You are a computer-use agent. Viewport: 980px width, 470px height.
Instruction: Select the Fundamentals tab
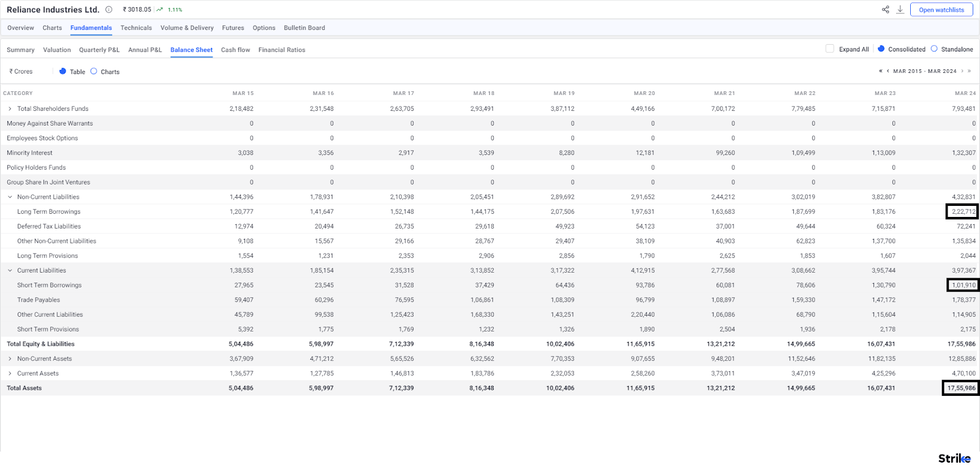pyautogui.click(x=91, y=28)
